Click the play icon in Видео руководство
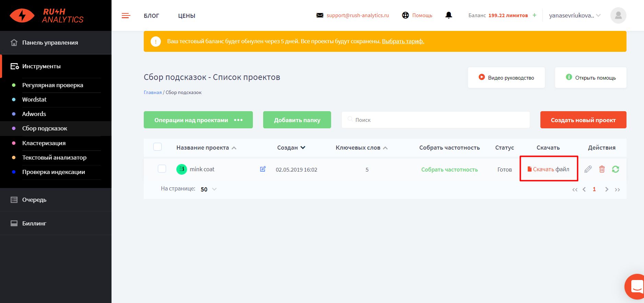The height and width of the screenshot is (303, 644). [x=482, y=77]
